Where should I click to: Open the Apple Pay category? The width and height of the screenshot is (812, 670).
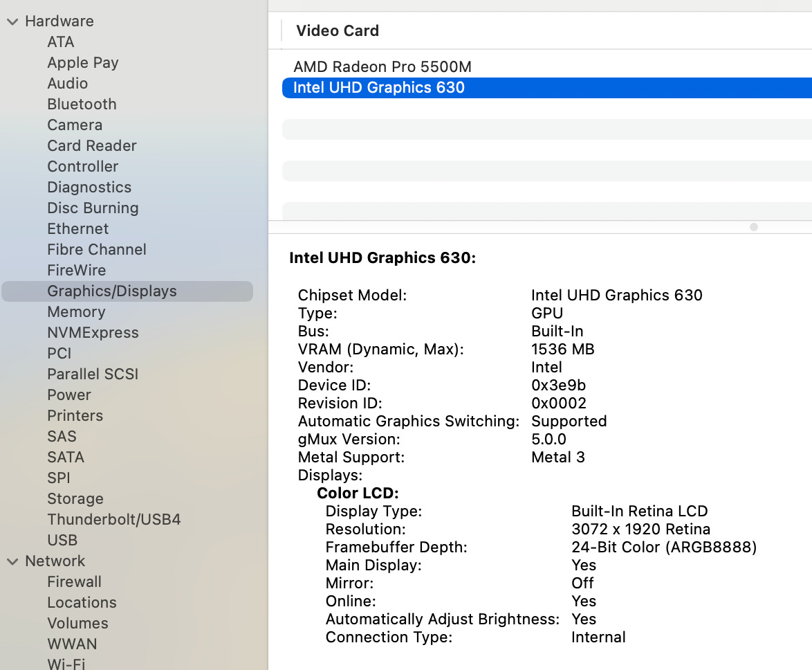point(83,63)
